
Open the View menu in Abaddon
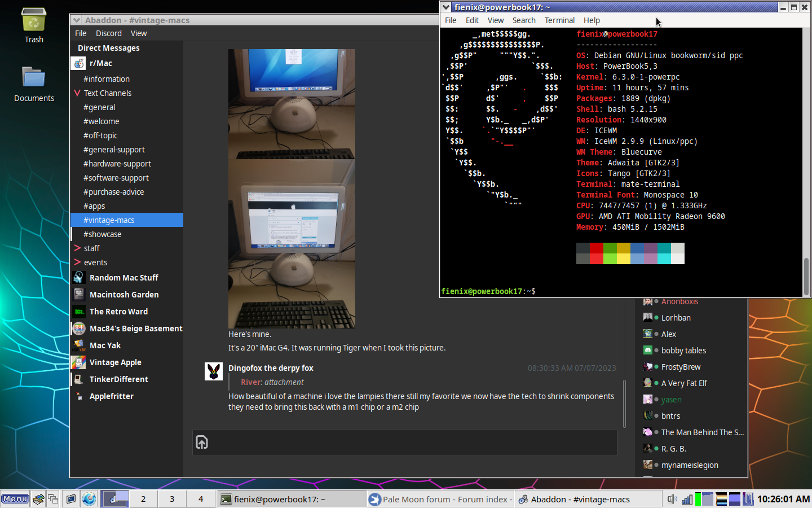pos(139,33)
